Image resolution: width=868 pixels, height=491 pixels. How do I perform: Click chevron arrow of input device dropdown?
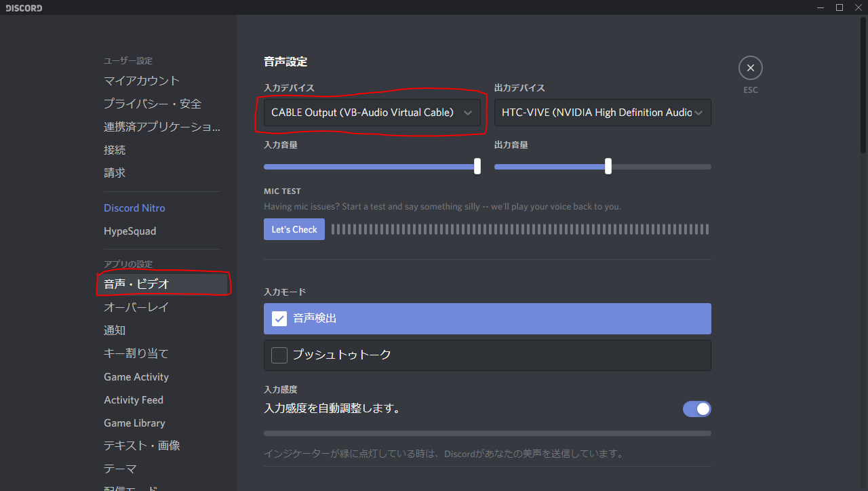468,113
